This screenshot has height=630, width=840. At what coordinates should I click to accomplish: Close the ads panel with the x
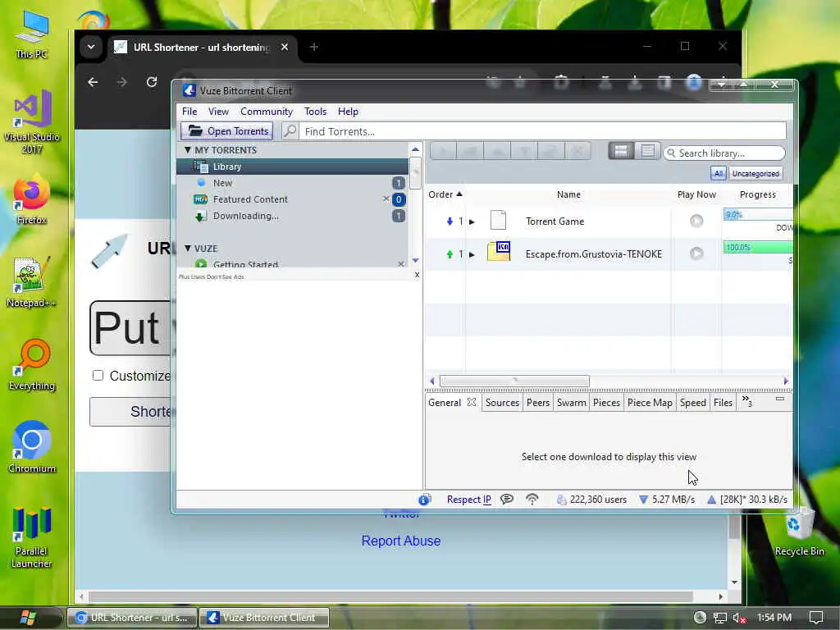pos(417,275)
